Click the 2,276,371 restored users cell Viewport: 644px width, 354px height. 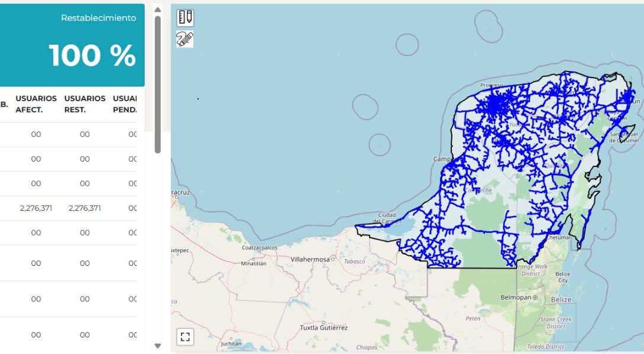coord(85,208)
